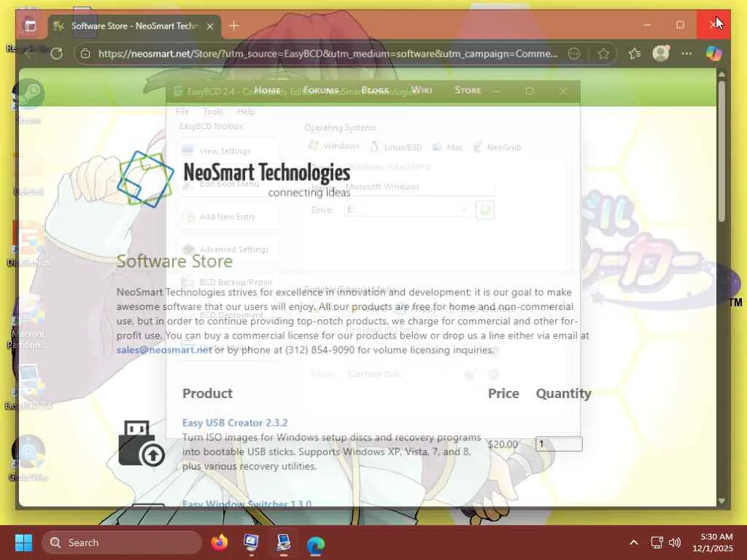
Task: Open the monitor app icon beside Firefox
Action: pyautogui.click(x=251, y=542)
